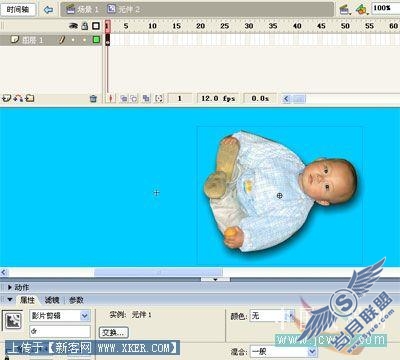Delete layer with the trash can icon

point(93,98)
